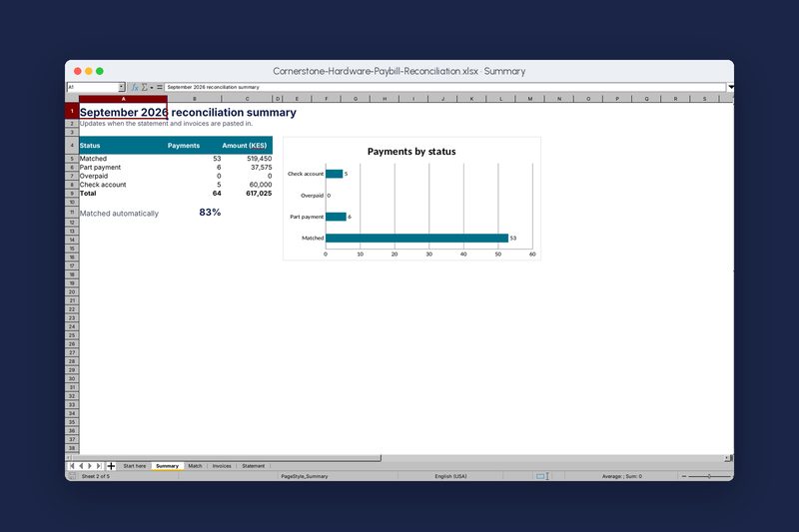Click 'Sheet 2 of 5' status text
Image resolution: width=799 pixels, height=532 pixels.
point(96,476)
